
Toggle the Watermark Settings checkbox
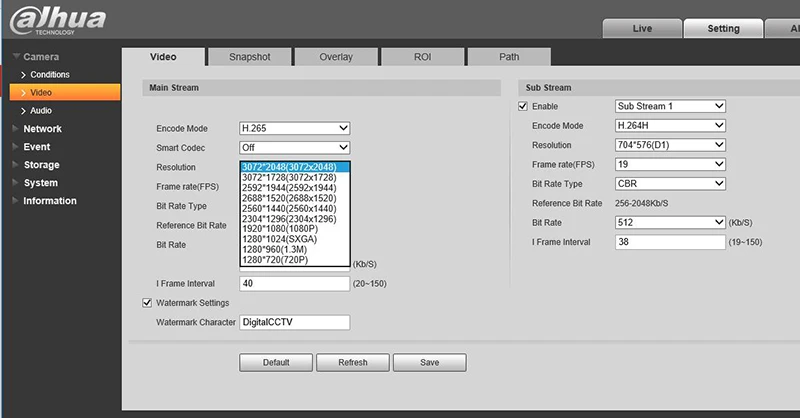(147, 303)
